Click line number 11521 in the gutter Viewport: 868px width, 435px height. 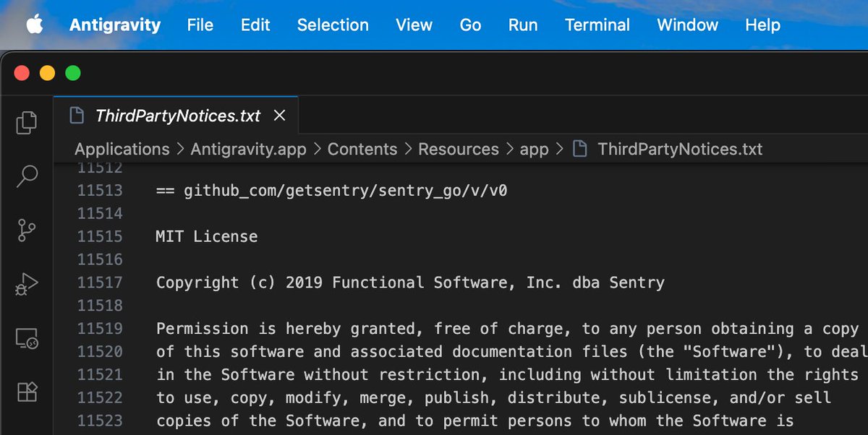pos(100,374)
